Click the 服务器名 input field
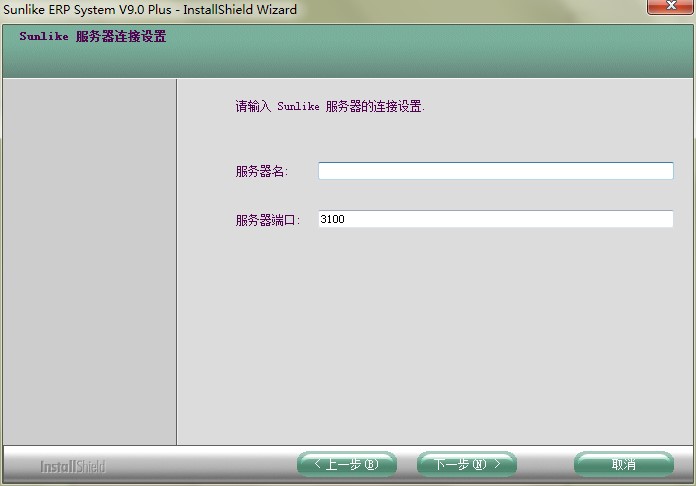Image resolution: width=696 pixels, height=486 pixels. (x=496, y=171)
